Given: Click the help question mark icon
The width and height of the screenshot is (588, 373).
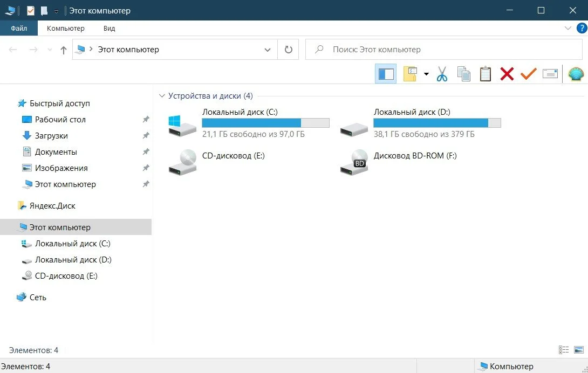Looking at the screenshot, I should point(582,28).
